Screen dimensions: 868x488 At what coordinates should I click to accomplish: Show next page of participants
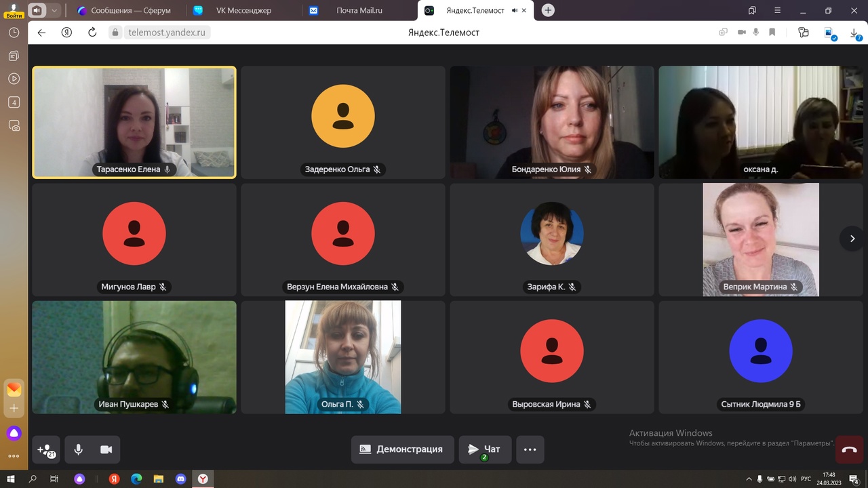(852, 239)
